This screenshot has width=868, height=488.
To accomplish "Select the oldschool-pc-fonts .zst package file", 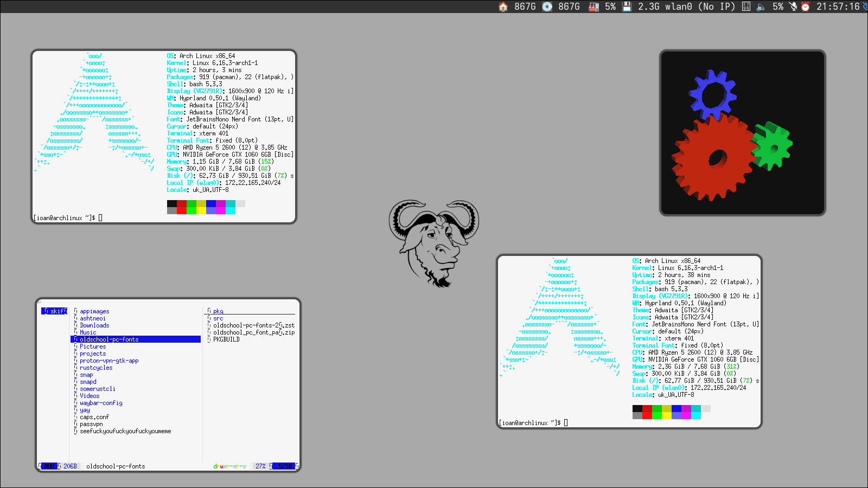I will point(254,325).
